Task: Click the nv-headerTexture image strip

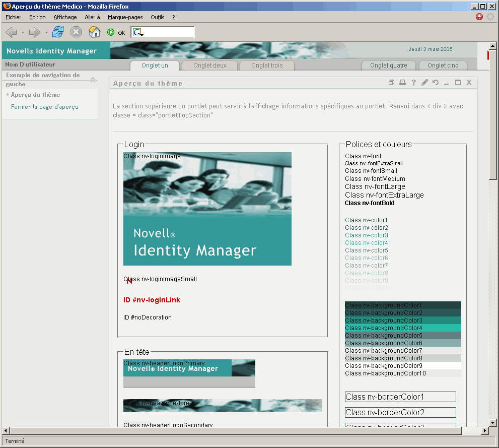Action: [x=223, y=405]
